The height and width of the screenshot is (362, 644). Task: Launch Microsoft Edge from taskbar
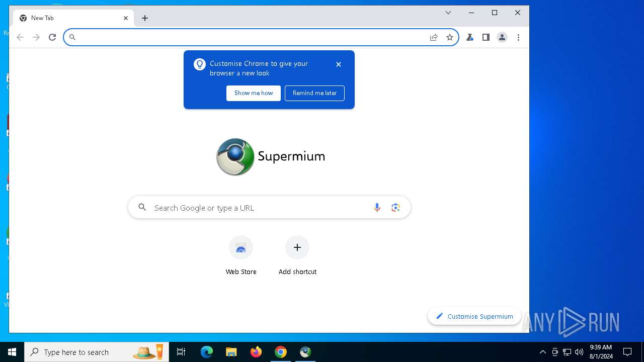click(207, 352)
